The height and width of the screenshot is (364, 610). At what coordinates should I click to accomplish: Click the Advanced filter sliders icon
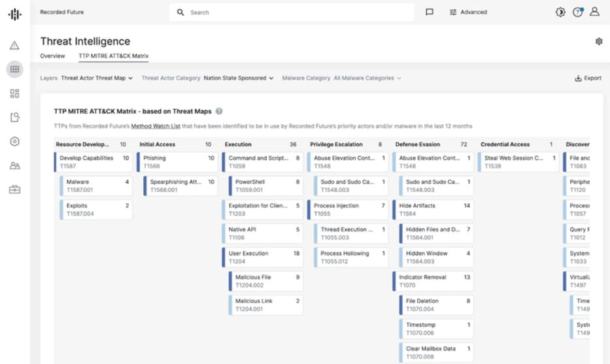[453, 12]
